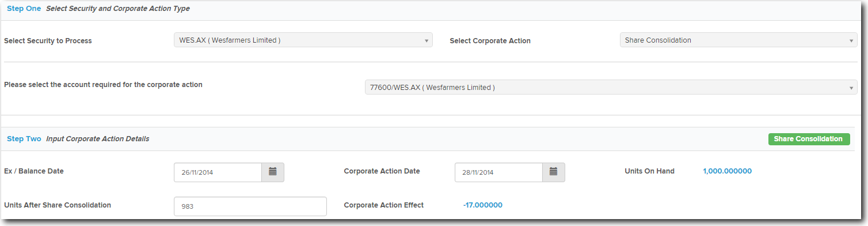The width and height of the screenshot is (868, 226).
Task: Open the Corporate Action Date calendar picker
Action: [x=553, y=172]
